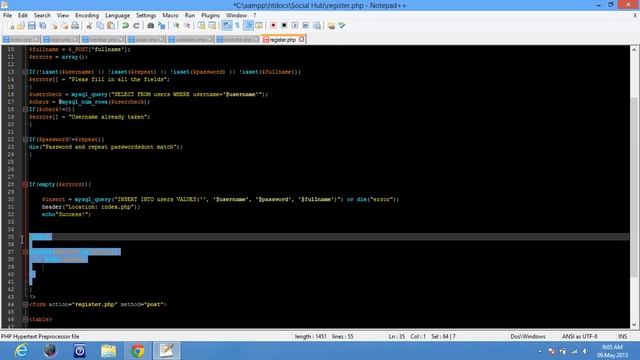Click 'ANSI as UTF-8' in status bar
Screen dimensions: 640x360
pyautogui.click(x=580, y=337)
